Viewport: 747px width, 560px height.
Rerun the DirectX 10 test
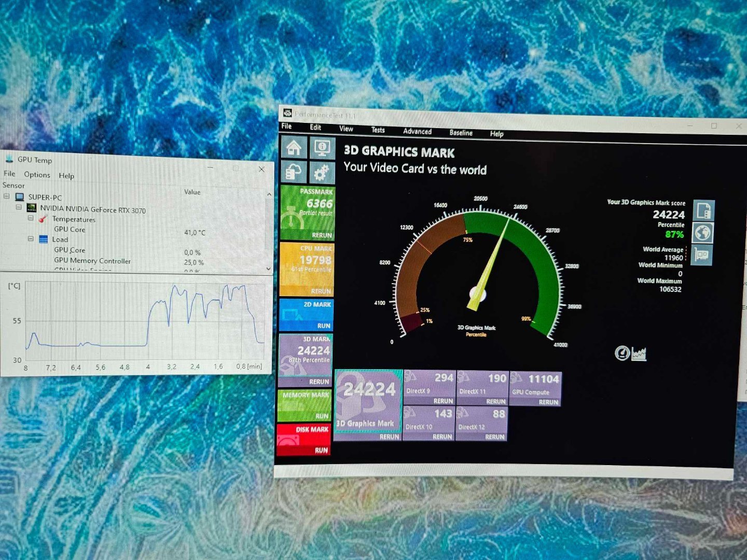coord(442,437)
